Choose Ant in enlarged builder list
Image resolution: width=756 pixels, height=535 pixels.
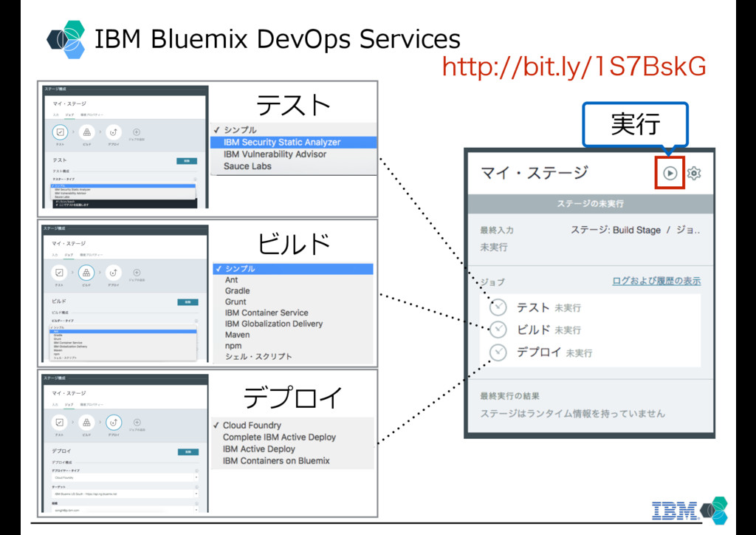[x=293, y=280]
